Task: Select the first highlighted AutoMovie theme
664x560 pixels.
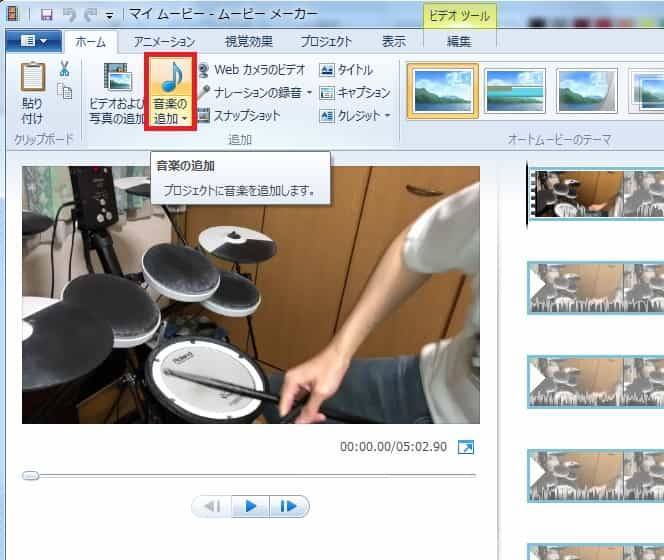Action: tap(443, 91)
